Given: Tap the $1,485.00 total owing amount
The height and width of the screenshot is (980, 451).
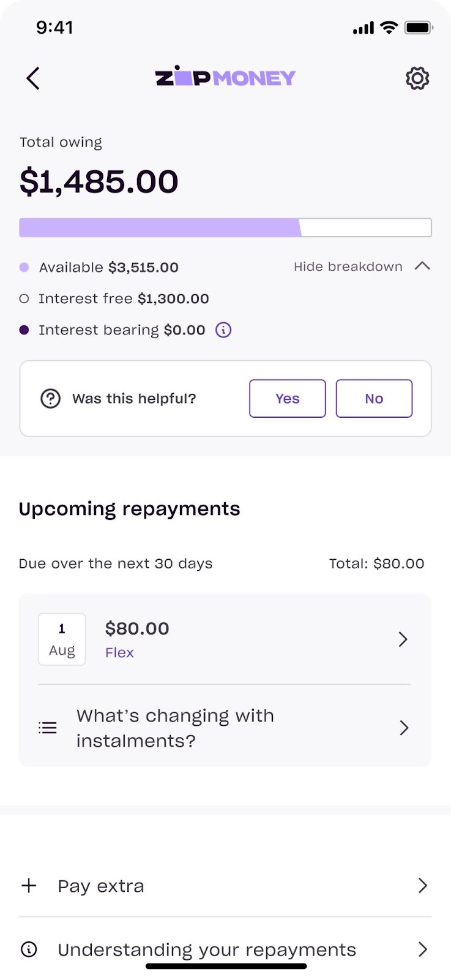Looking at the screenshot, I should point(99,182).
